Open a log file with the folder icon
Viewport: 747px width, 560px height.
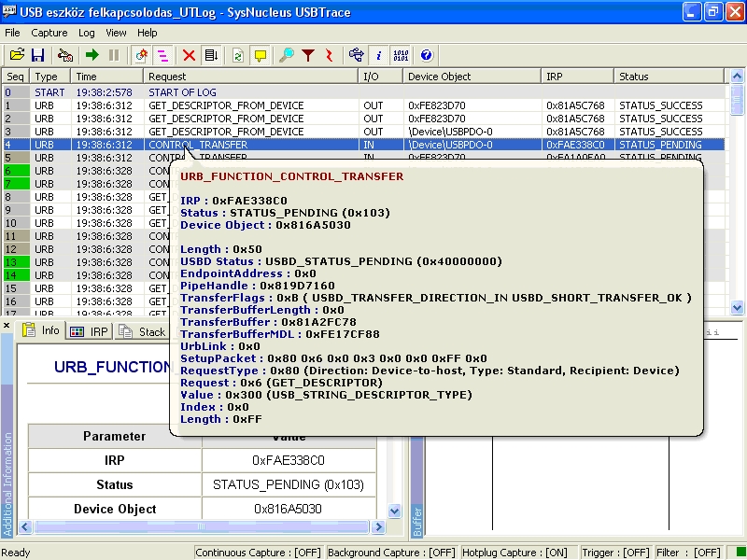17,55
